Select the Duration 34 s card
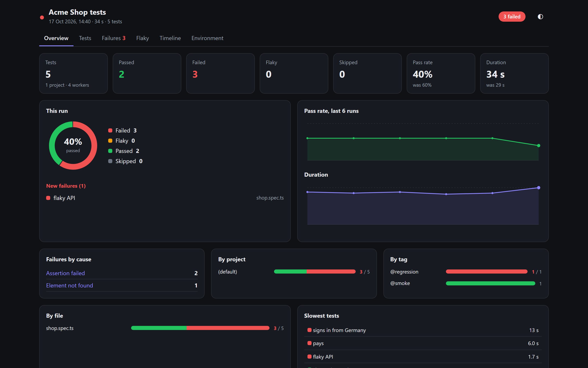 (514, 73)
